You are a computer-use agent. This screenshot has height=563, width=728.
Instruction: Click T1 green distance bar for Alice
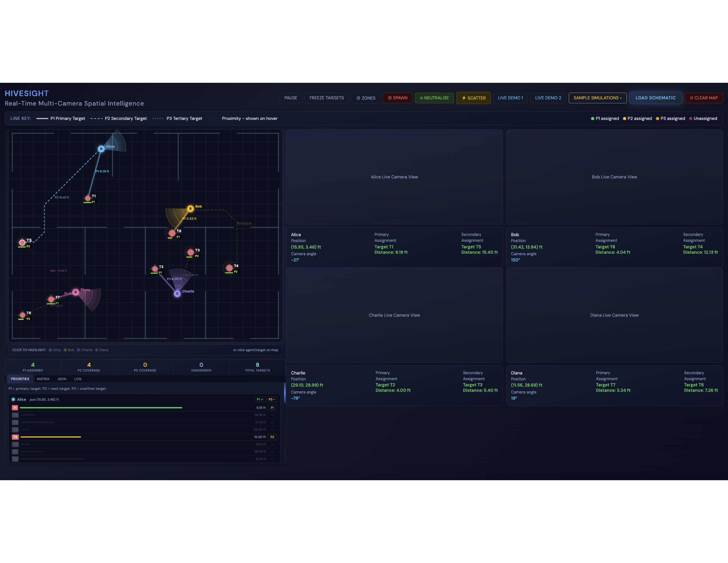101,408
